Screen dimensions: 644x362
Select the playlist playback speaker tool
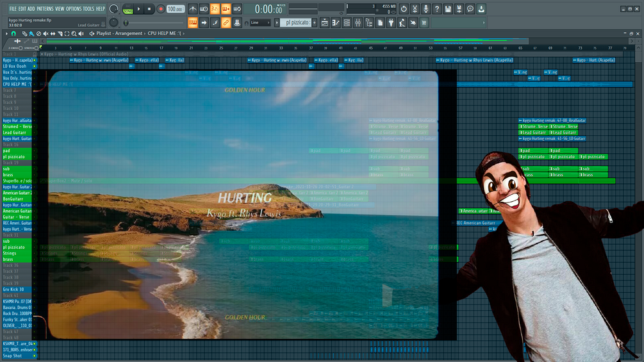tap(81, 34)
